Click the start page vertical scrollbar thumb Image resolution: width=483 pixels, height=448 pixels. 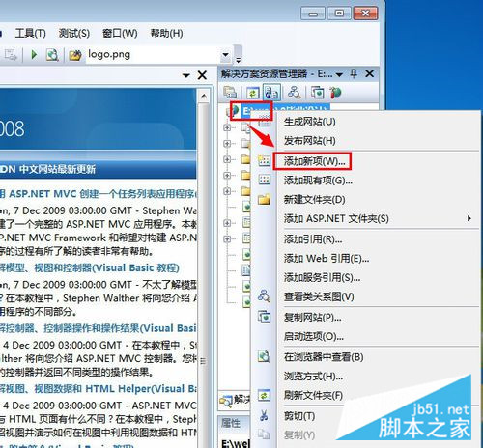coord(203,362)
